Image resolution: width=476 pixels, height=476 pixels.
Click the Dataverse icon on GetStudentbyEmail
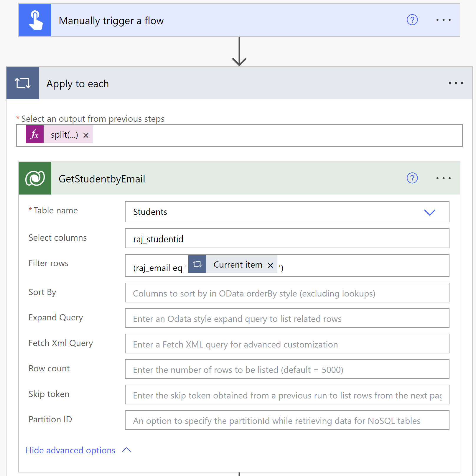[35, 178]
